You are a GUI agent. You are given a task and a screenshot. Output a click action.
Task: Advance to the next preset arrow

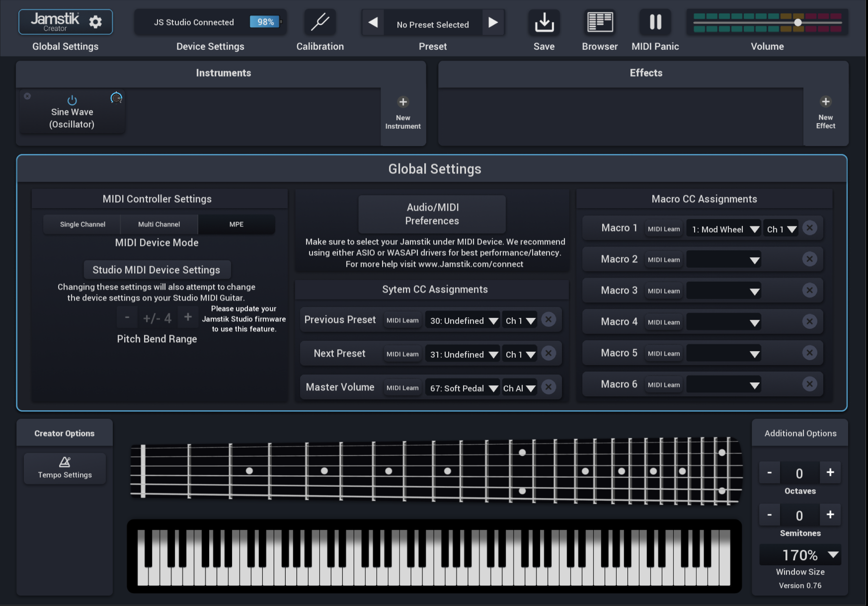[493, 23]
